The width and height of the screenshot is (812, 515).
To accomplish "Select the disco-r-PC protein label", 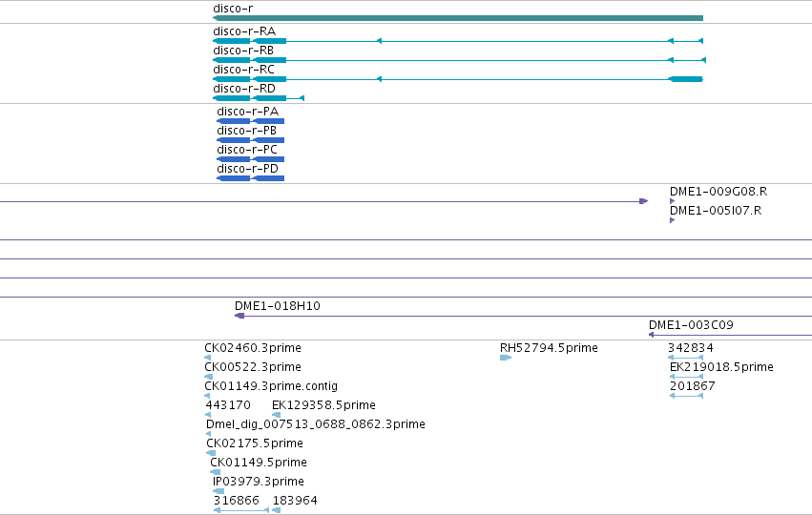I will pos(247,150).
